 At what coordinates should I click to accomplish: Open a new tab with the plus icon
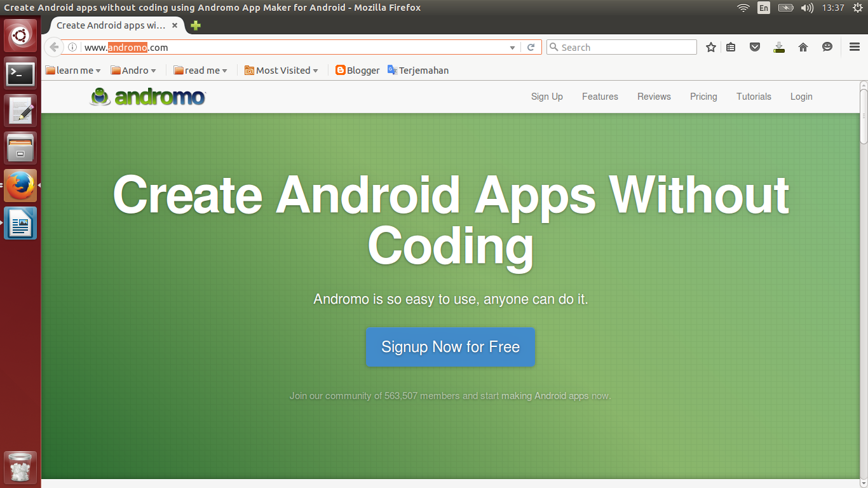click(196, 25)
